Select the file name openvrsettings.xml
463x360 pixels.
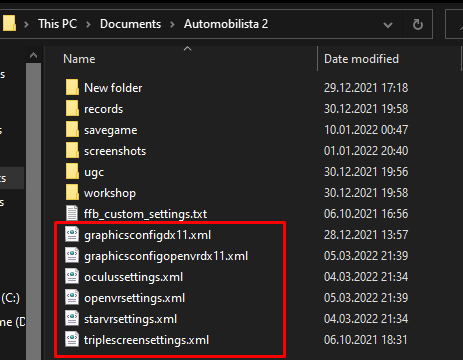click(134, 298)
